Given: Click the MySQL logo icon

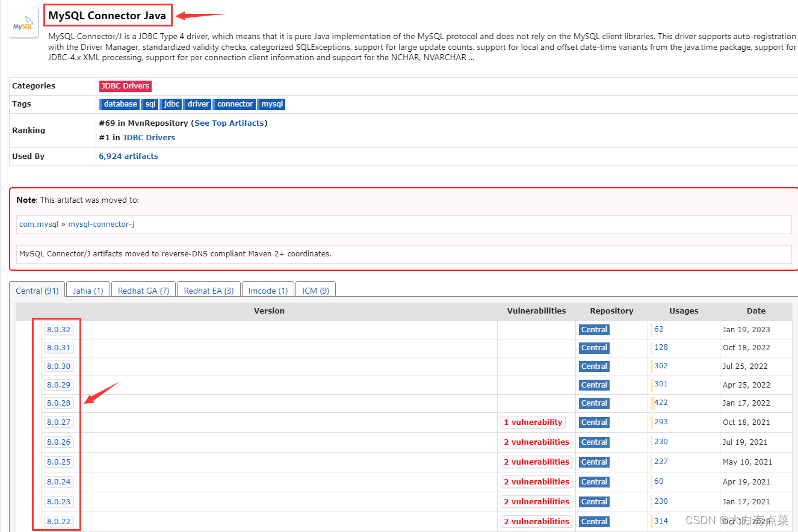Looking at the screenshot, I should [24, 24].
